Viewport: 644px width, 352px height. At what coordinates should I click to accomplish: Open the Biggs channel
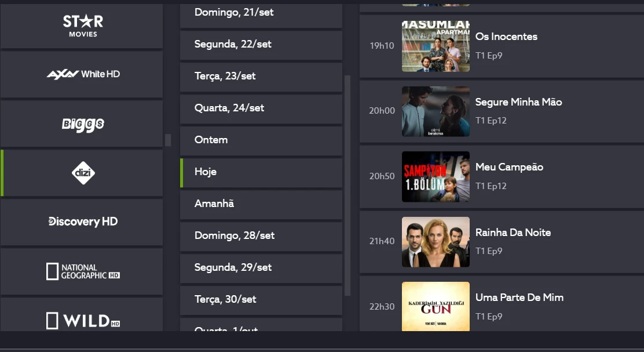82,124
